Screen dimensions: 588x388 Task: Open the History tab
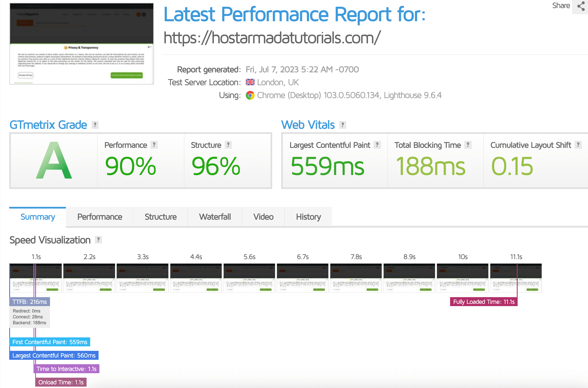click(x=308, y=217)
